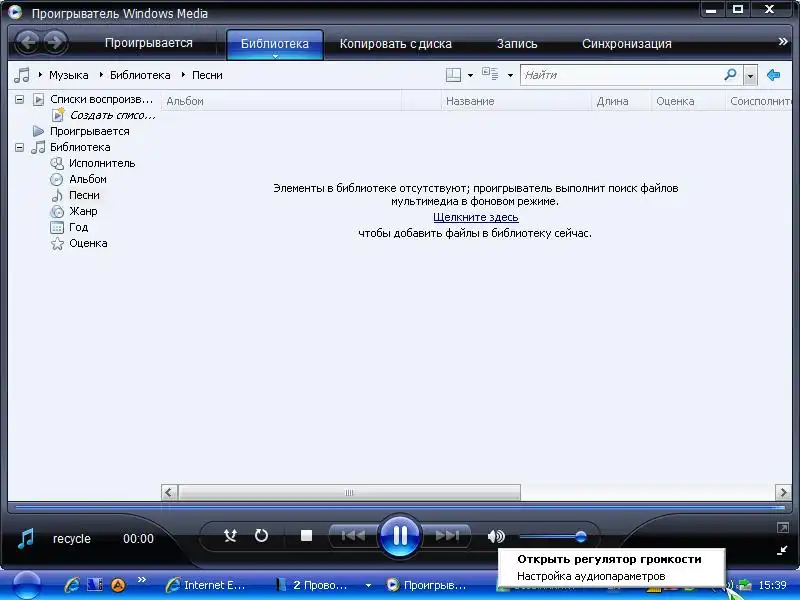This screenshot has height=600, width=800.
Task: Expand the arrow before Песни breadcrumb
Action: [x=183, y=75]
